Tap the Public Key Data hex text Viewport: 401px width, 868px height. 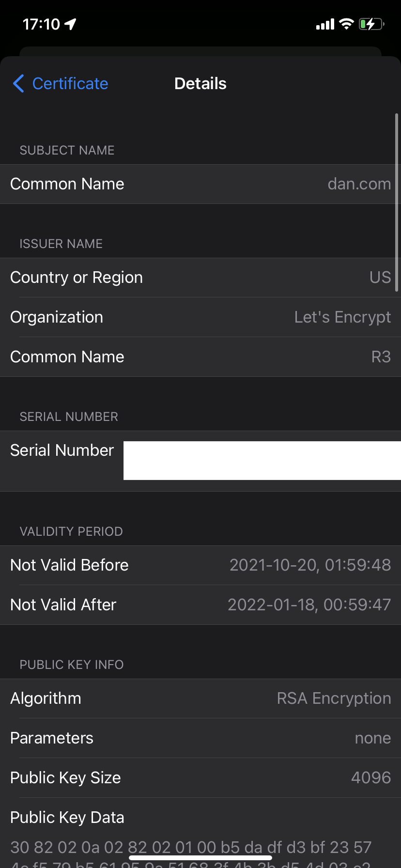coord(191,848)
